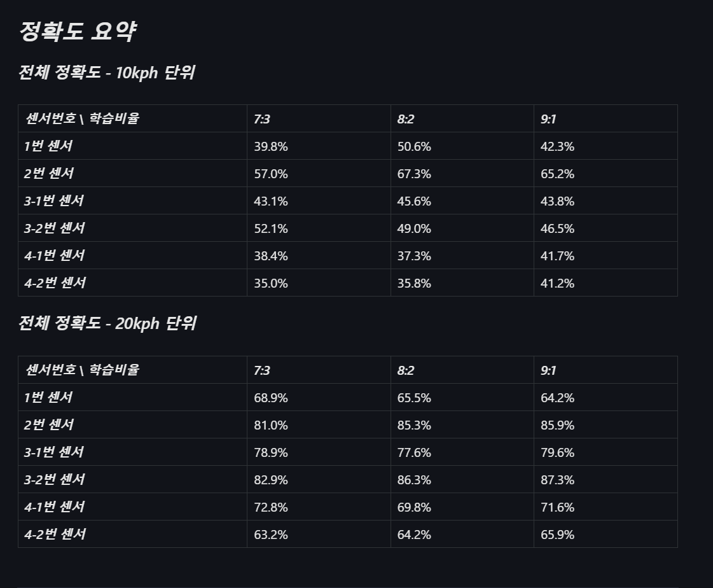This screenshot has height=588, width=713.
Task: Click the 67.3% accuracy cell
Action: [x=414, y=174]
